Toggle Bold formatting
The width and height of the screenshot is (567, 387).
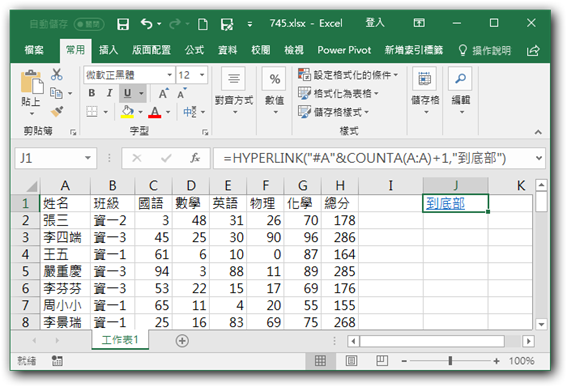(x=92, y=93)
